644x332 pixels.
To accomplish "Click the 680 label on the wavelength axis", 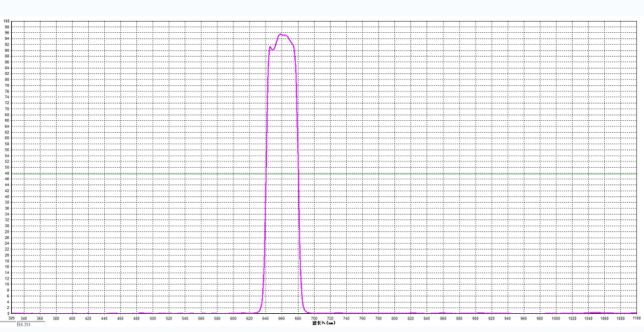I will tap(297, 319).
